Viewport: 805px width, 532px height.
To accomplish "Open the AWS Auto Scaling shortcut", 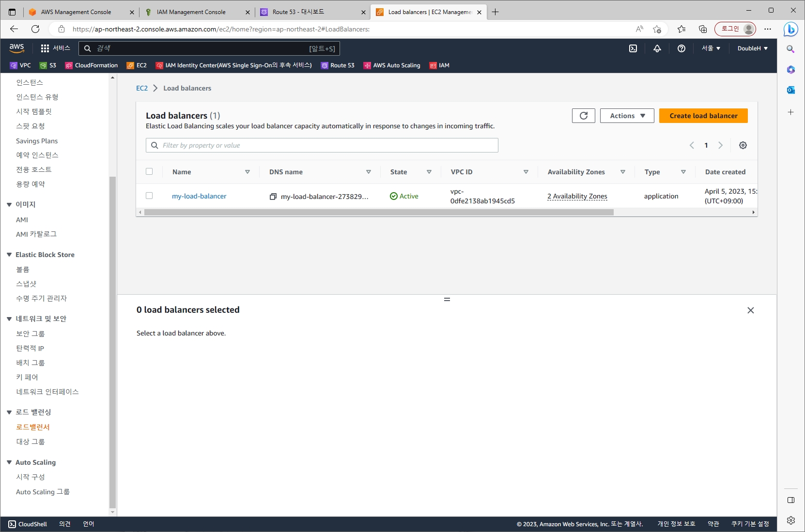I will pyautogui.click(x=392, y=65).
